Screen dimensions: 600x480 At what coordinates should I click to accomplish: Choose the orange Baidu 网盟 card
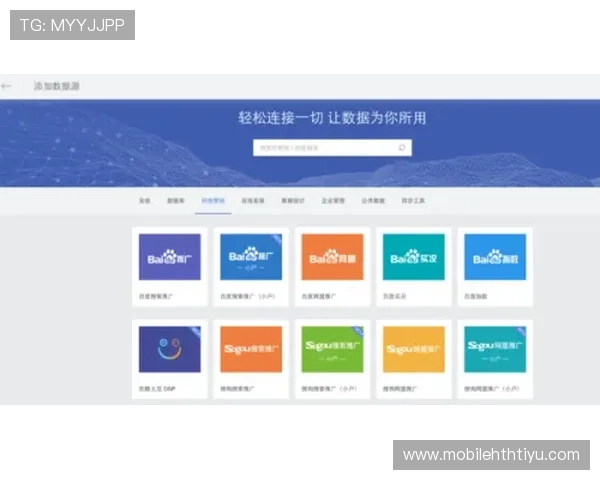click(333, 267)
